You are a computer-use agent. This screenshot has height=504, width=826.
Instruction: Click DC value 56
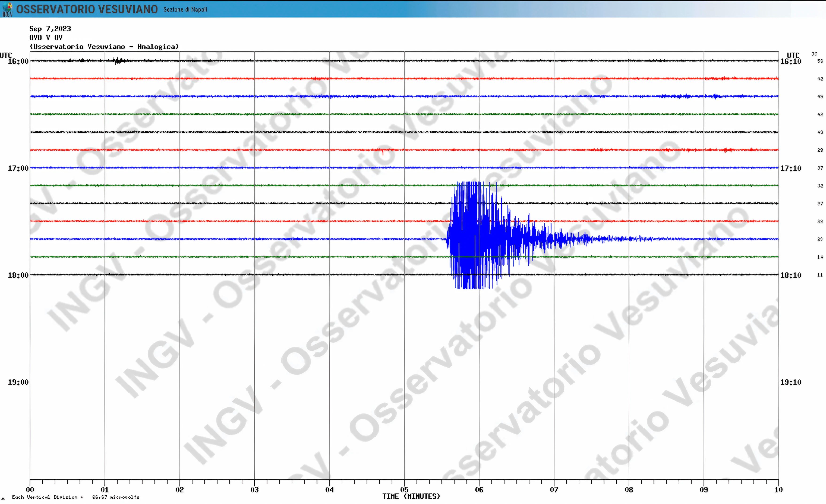820,61
